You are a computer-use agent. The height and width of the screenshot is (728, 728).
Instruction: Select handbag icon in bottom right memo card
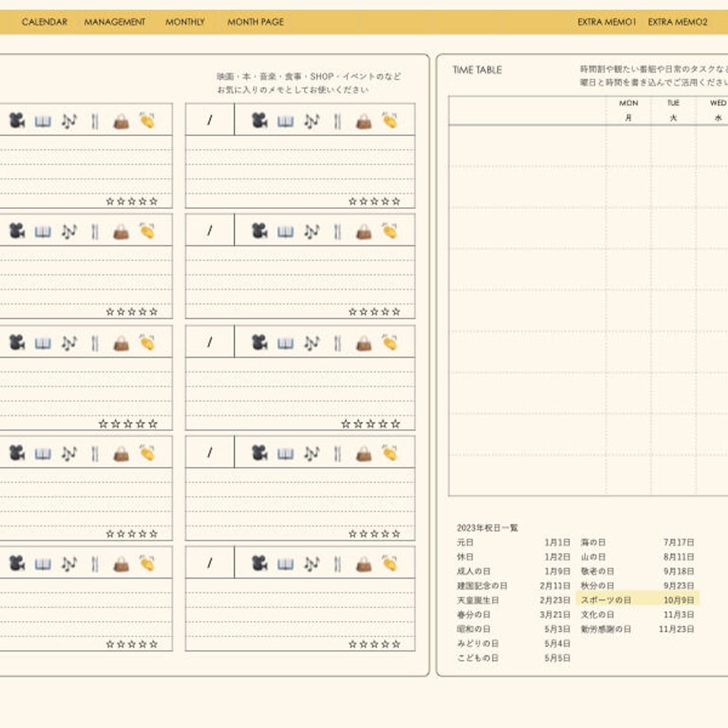coord(363,564)
